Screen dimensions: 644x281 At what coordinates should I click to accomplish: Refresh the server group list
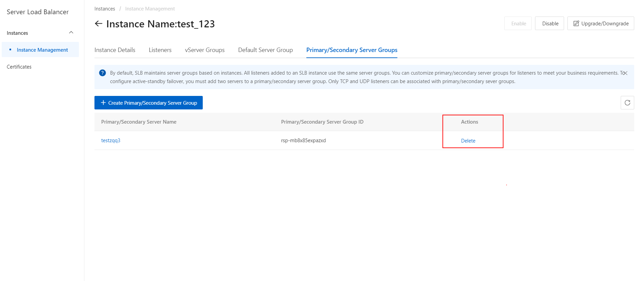pos(627,103)
